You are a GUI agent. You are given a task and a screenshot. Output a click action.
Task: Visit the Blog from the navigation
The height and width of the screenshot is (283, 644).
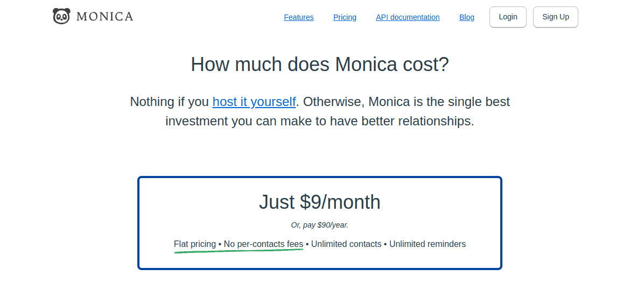coord(467,17)
